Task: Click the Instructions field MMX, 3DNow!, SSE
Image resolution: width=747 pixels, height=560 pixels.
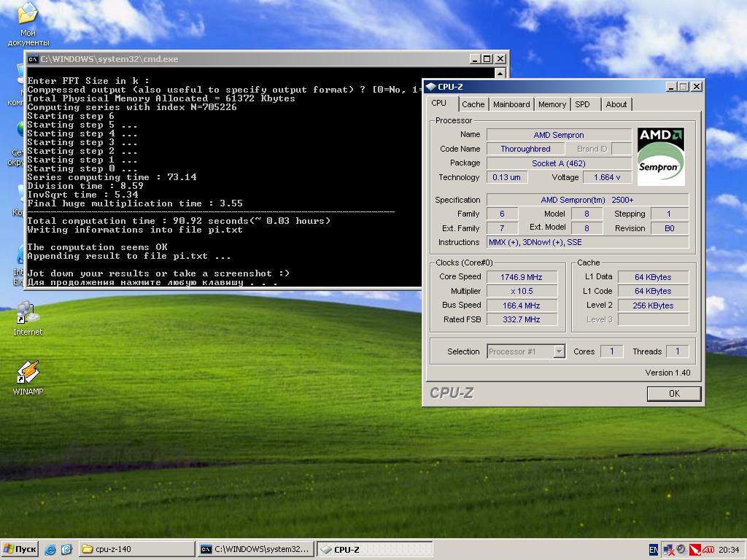Action: pos(587,242)
